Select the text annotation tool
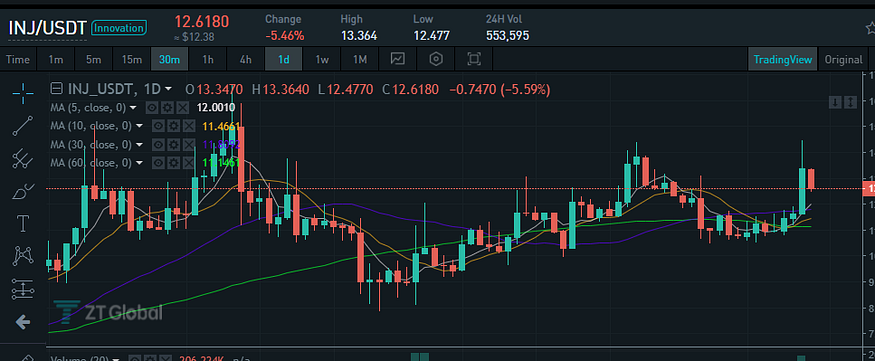875x361 pixels. (23, 224)
